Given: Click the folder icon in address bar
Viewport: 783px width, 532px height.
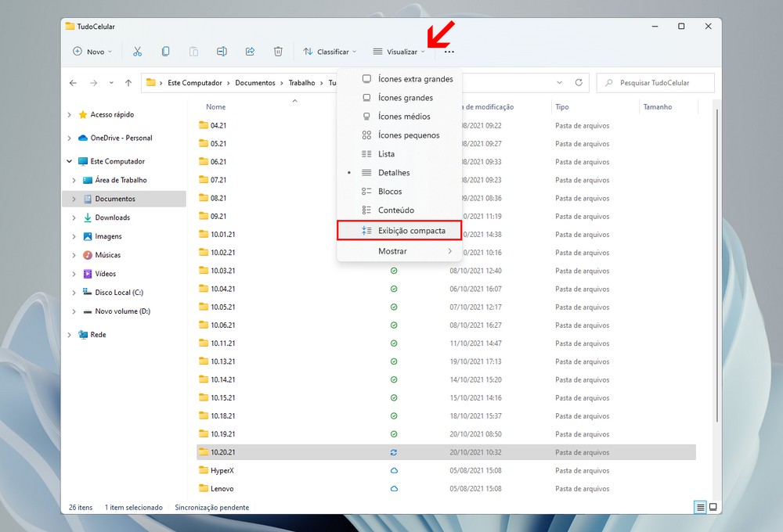Looking at the screenshot, I should (151, 82).
